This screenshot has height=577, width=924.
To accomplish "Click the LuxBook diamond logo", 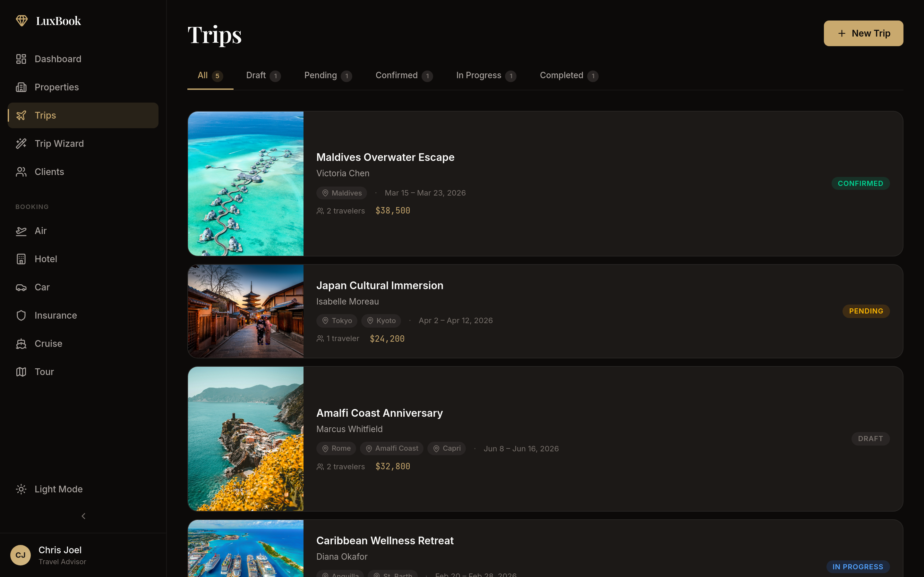I will point(22,21).
